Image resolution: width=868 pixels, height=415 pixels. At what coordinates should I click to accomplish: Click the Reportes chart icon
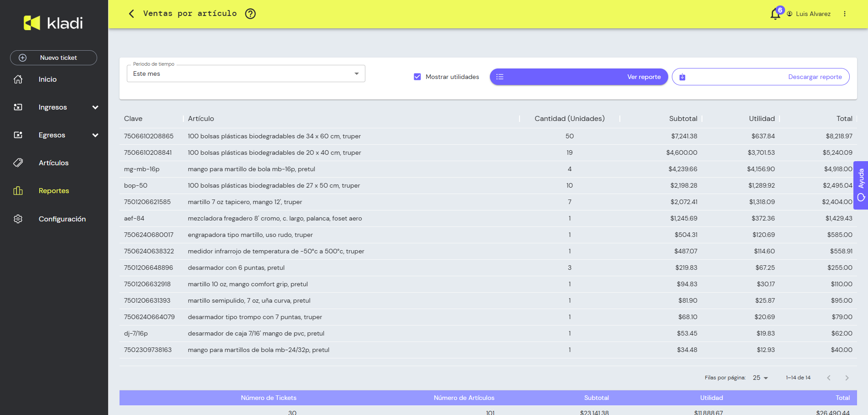[18, 191]
